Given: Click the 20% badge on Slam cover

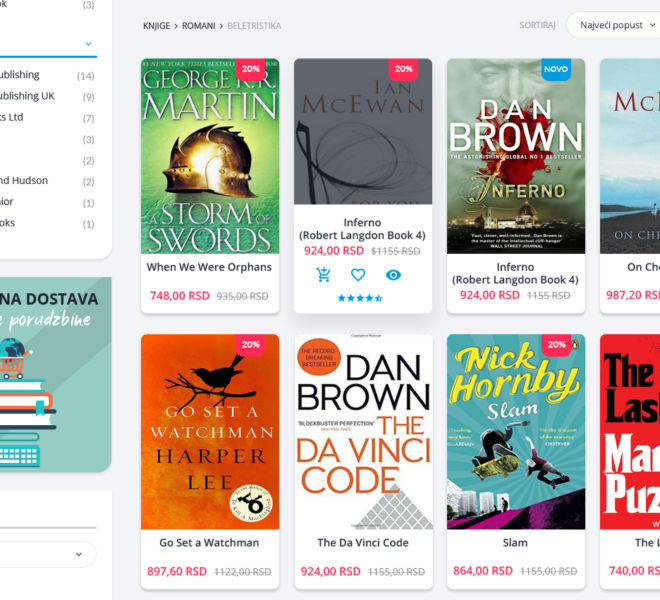Looking at the screenshot, I should (556, 344).
